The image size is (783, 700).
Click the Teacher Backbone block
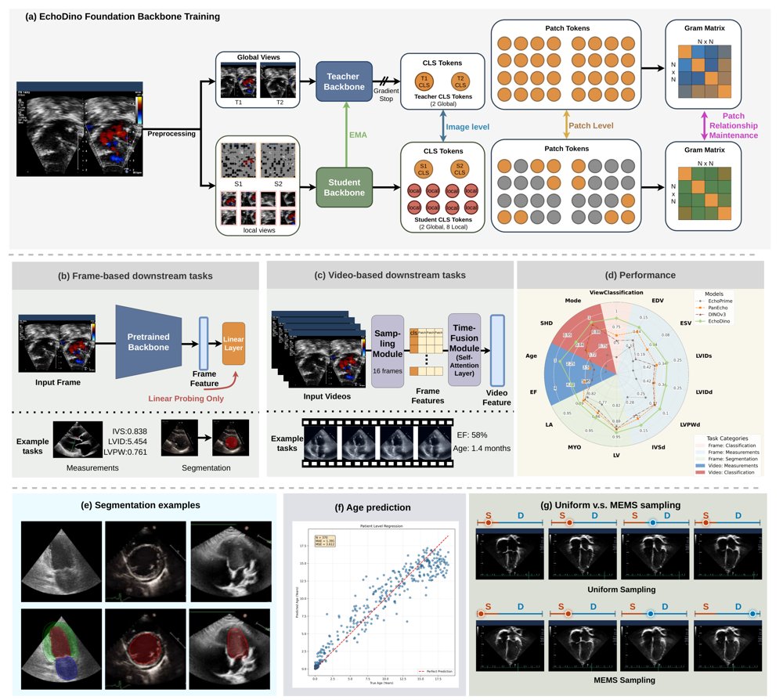pyautogui.click(x=344, y=82)
